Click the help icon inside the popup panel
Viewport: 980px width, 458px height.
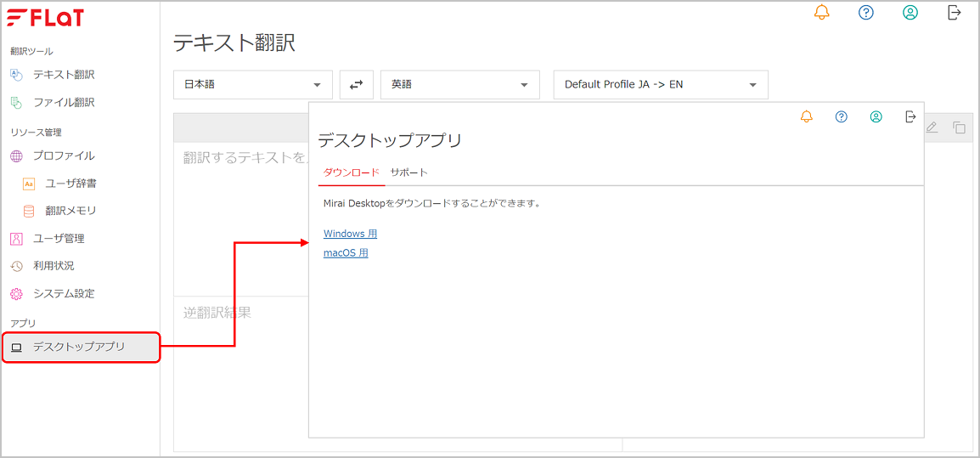842,116
